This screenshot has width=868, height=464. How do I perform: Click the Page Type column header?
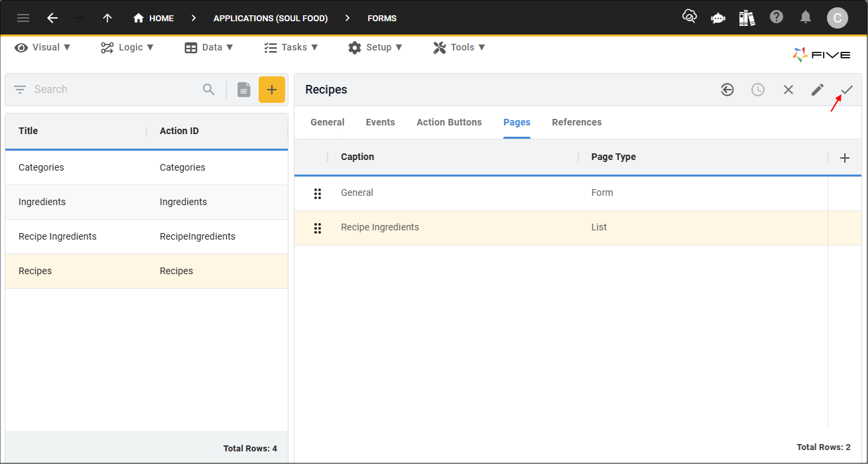pyautogui.click(x=613, y=157)
